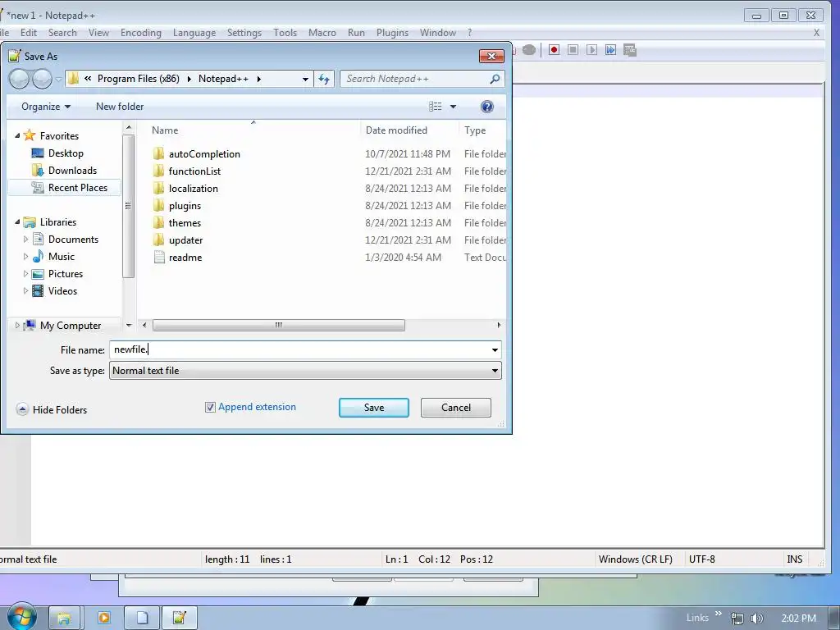Click the save recorded macro icon
Viewport: 840px width, 630px height.
(629, 50)
